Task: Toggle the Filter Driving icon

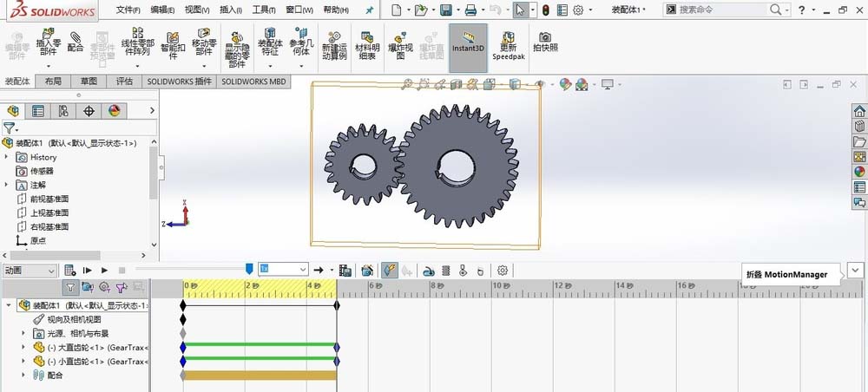Action: (105, 287)
